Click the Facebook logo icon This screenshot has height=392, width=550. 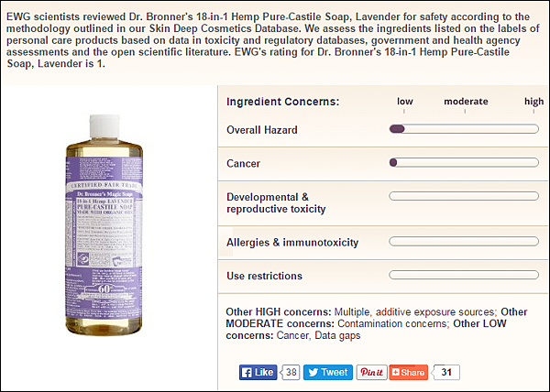point(247,373)
